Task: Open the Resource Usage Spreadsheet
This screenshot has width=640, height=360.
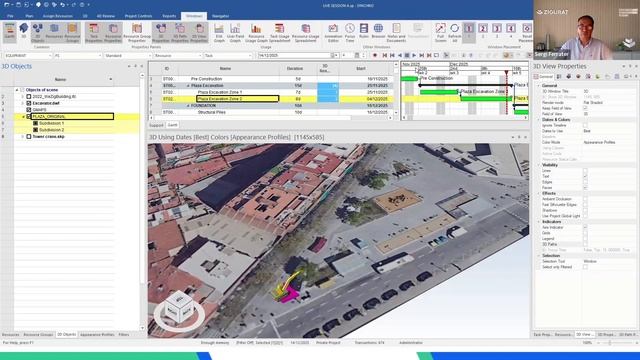Action: pyautogui.click(x=306, y=32)
